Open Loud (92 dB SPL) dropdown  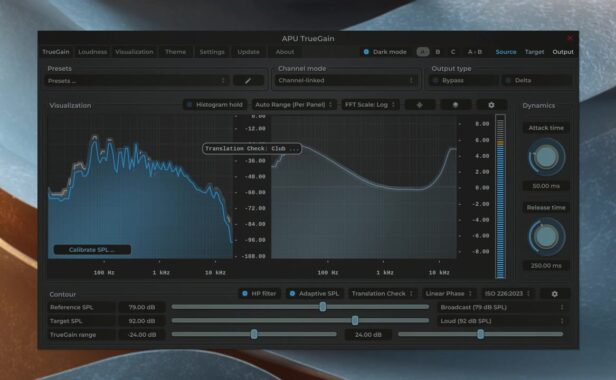502,321
